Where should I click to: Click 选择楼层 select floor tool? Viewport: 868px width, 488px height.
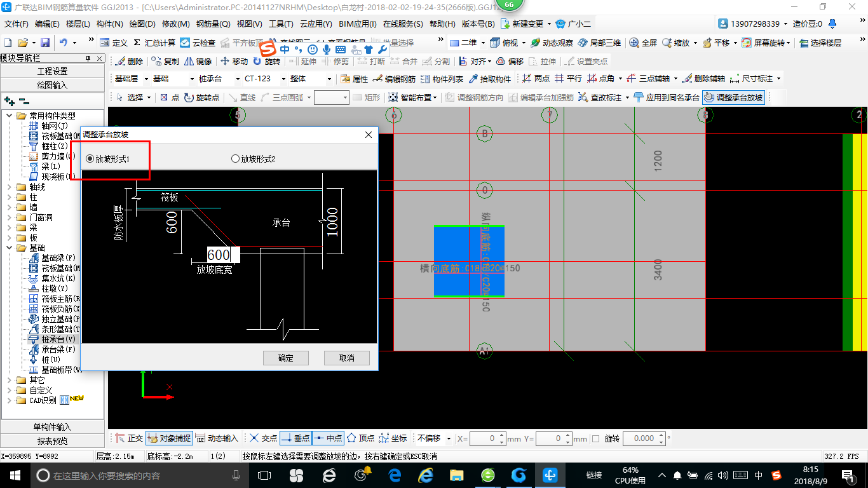(820, 43)
